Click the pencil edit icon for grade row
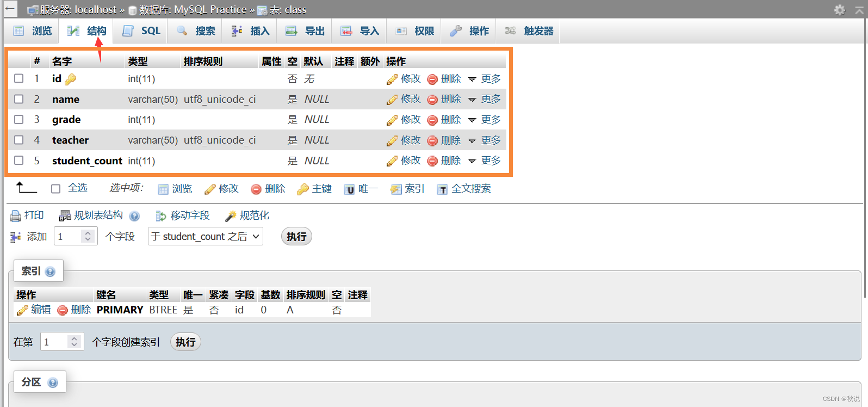Image resolution: width=868 pixels, height=407 pixels. pos(392,120)
